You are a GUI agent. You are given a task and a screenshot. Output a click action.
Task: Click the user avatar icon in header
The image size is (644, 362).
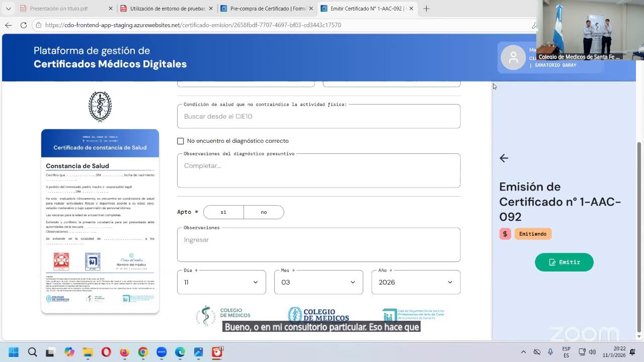tap(513, 58)
